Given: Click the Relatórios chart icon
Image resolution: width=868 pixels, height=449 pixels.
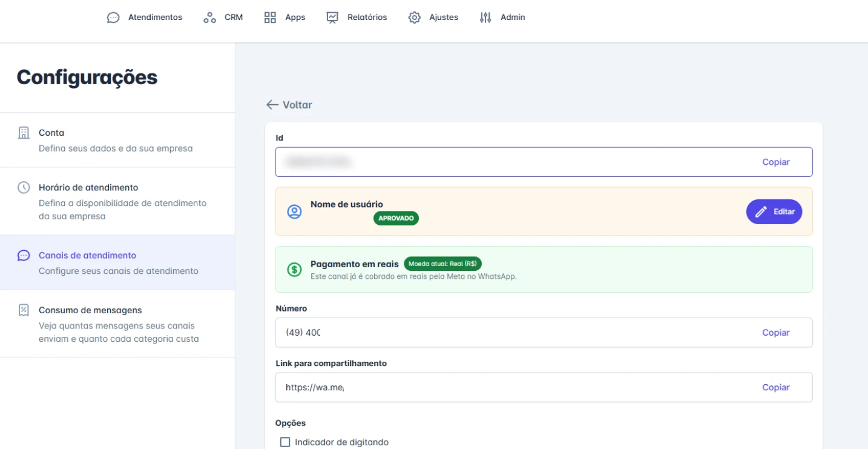Looking at the screenshot, I should pyautogui.click(x=332, y=18).
